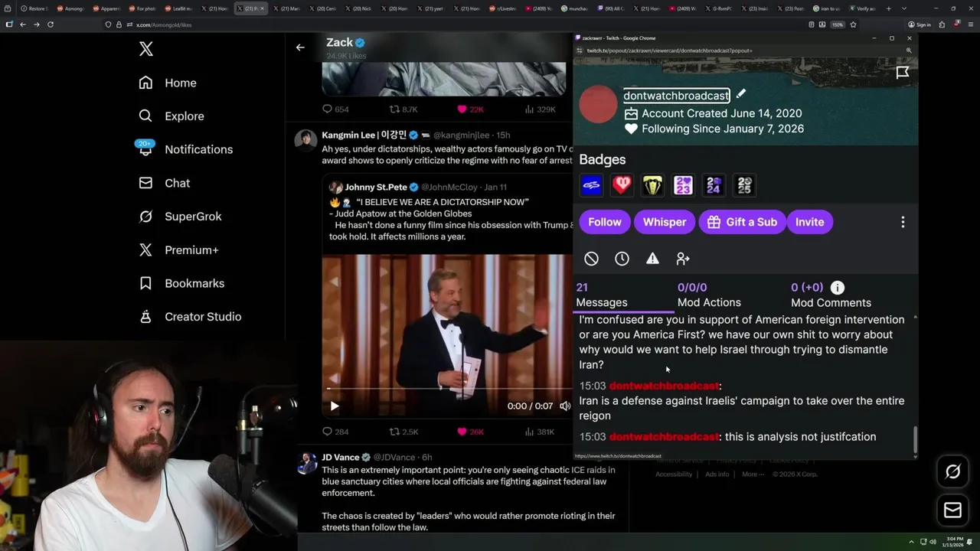Open Notifications bell with 20+ badge
This screenshot has height=551, width=980.
pos(185,149)
